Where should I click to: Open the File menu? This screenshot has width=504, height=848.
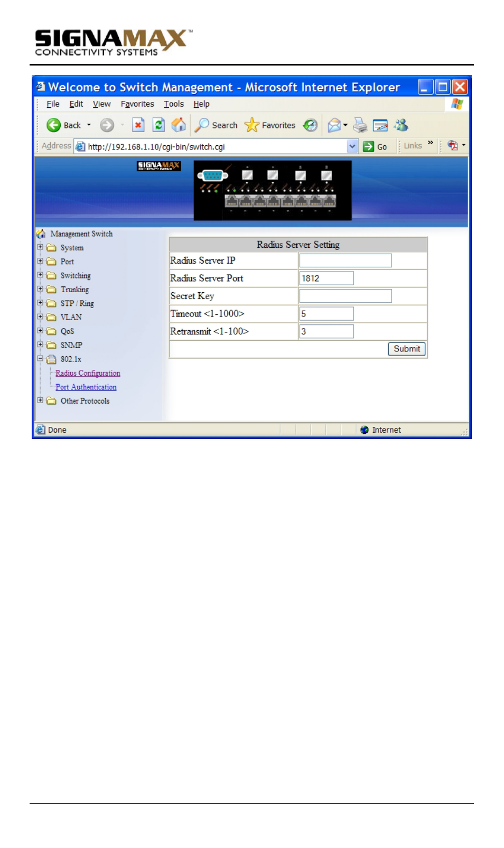point(53,104)
